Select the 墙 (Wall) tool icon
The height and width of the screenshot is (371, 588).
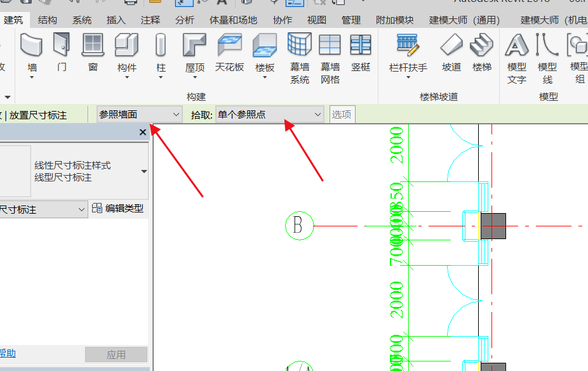coord(32,46)
